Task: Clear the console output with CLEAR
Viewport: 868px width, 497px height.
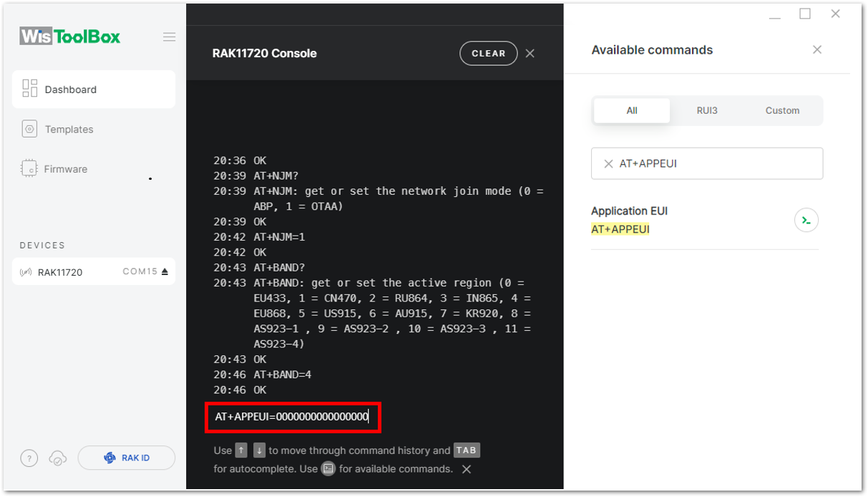Action: click(x=489, y=54)
